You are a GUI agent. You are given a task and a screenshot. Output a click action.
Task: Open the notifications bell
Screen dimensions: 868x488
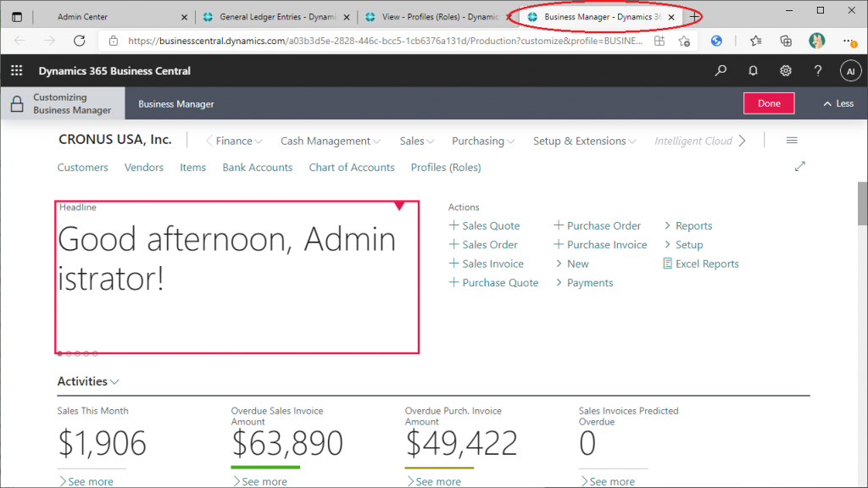coord(753,71)
